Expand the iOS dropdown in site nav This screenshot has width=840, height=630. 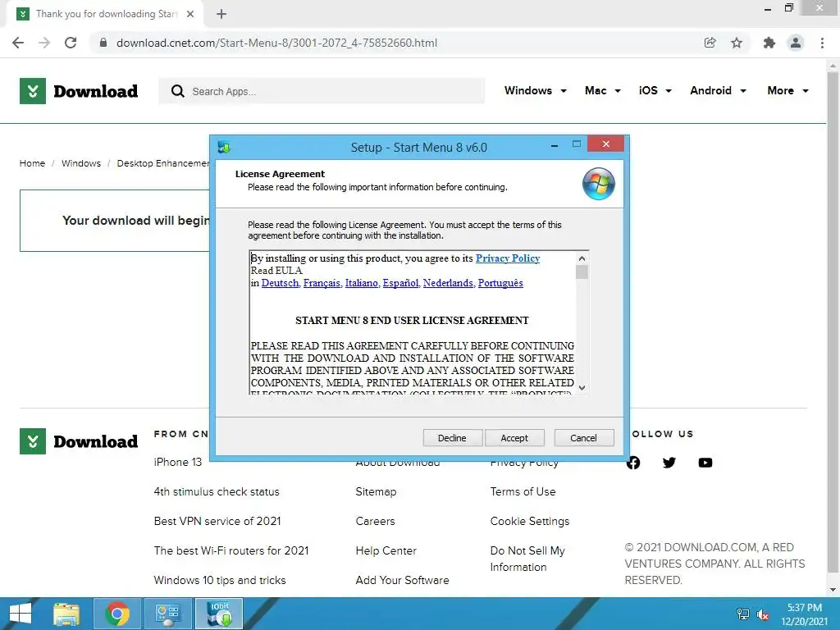[x=655, y=90]
